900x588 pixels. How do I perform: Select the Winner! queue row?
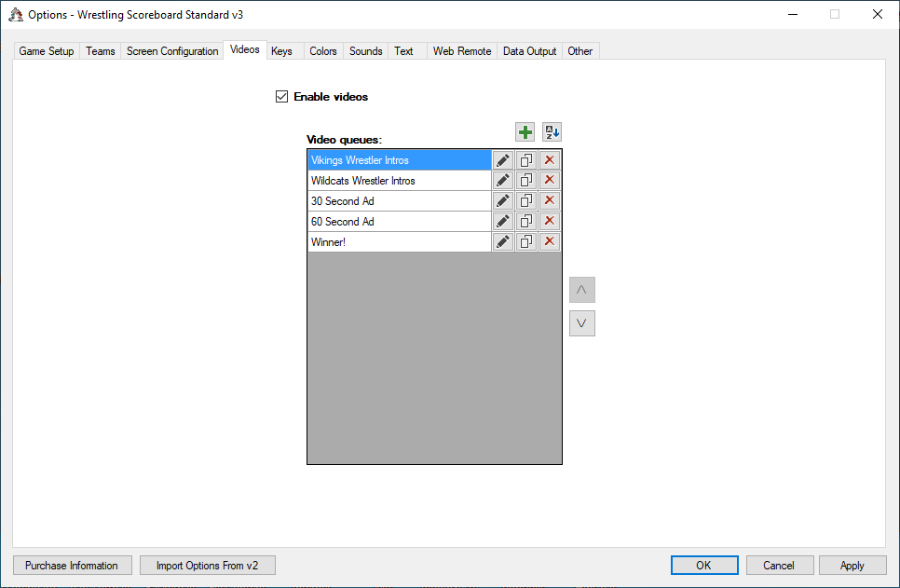click(400, 241)
